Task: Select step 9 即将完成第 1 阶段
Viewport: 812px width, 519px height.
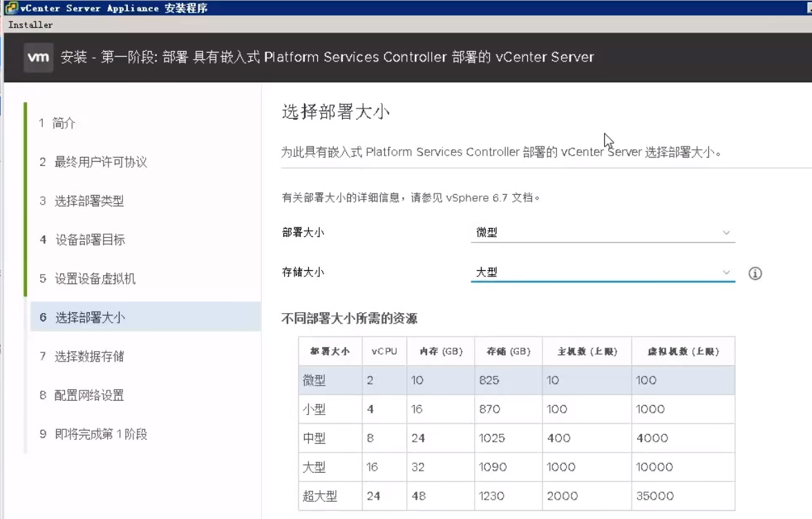Action: tap(93, 434)
